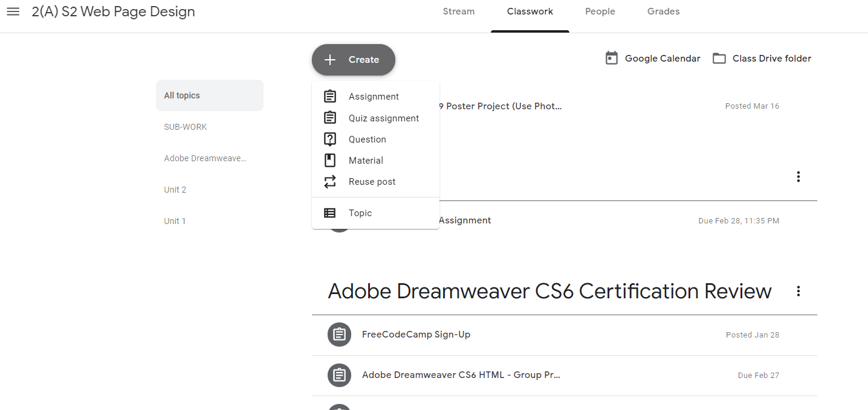Open the three-dot menu above Assignment row
Viewport: 868px width, 410px height.
tap(798, 177)
